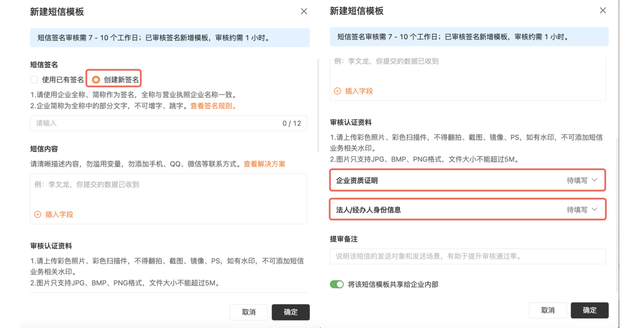The image size is (644, 328).
Task: Close the left 新建短信模板 dialog
Action: tap(304, 11)
